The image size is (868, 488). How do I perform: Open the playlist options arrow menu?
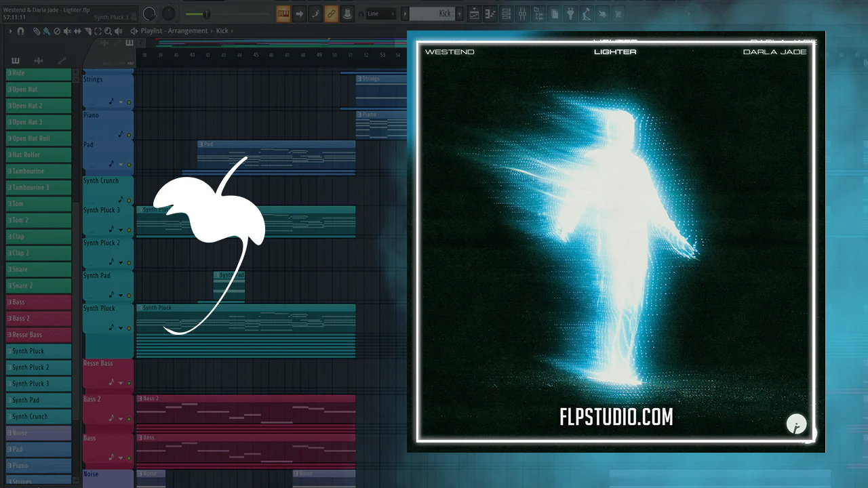pyautogui.click(x=10, y=31)
